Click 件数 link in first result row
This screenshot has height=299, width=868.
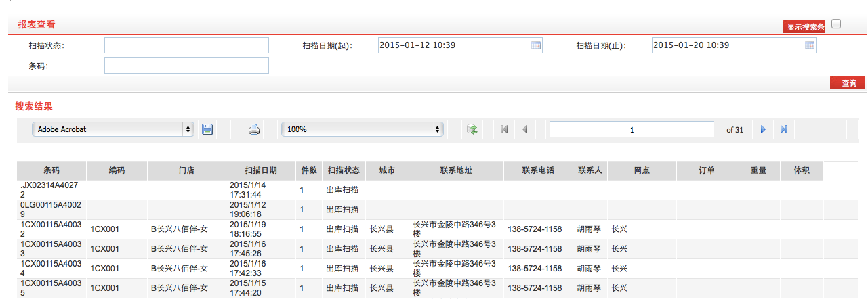[x=302, y=191]
